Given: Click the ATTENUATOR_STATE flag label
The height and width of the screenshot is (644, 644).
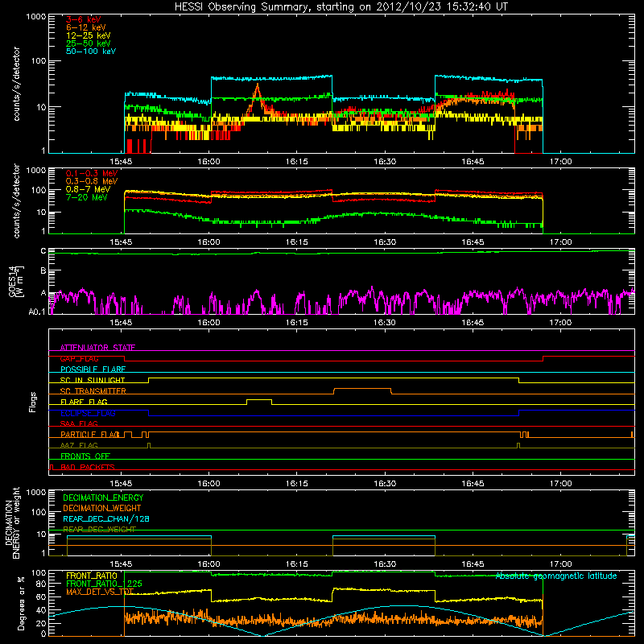Looking at the screenshot, I should click(97, 348).
